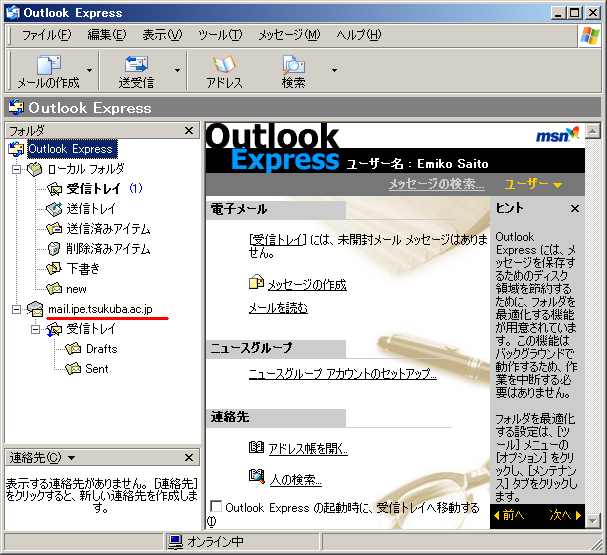Click the メールを読む link
This screenshot has width=607, height=555.
(278, 308)
